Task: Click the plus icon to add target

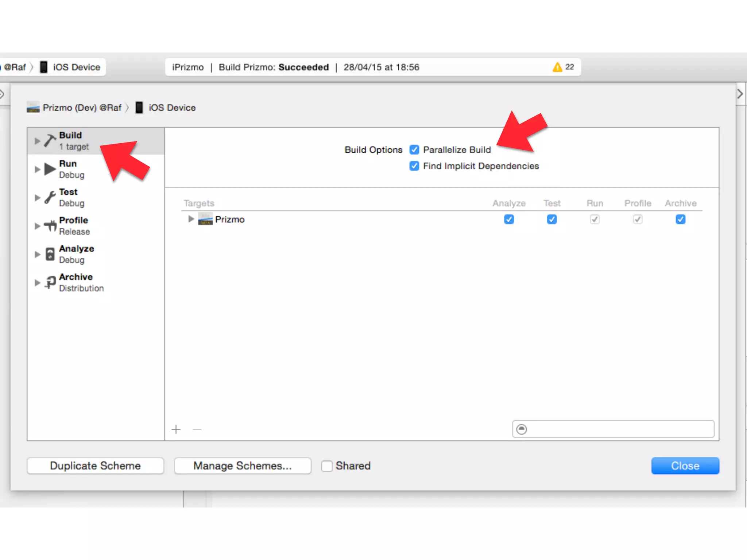Action: [x=176, y=429]
